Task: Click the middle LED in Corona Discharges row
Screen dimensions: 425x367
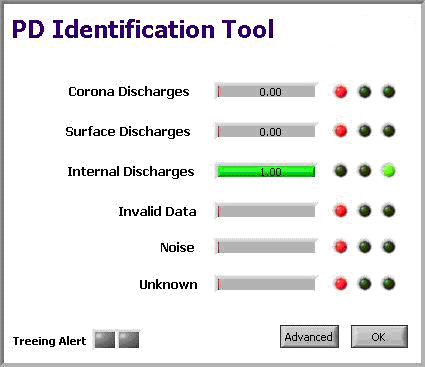Action: 365,91
